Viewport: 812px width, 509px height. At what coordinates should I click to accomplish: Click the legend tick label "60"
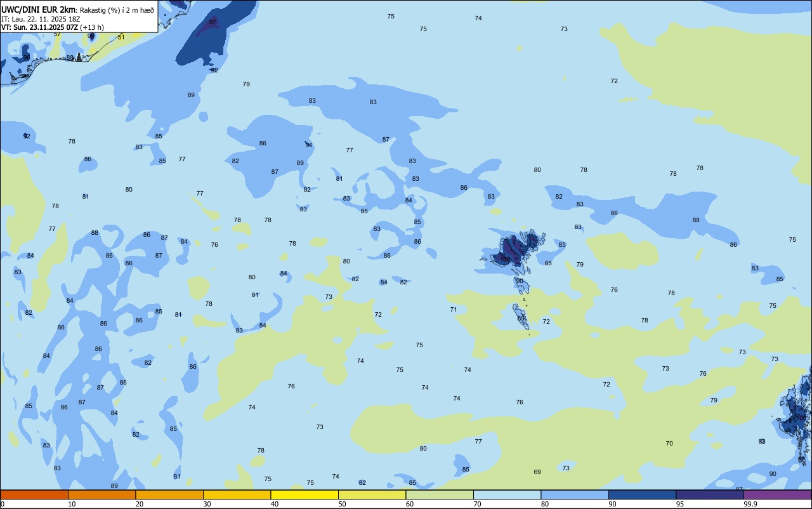410,504
